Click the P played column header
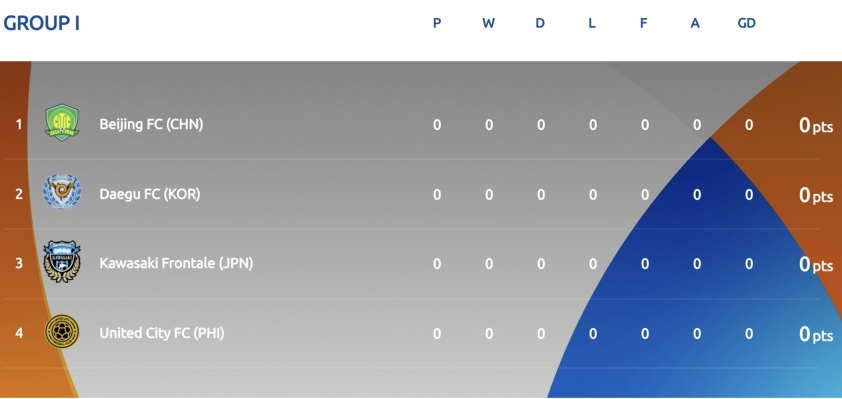Image resolution: width=842 pixels, height=399 pixels. pyautogui.click(x=437, y=23)
